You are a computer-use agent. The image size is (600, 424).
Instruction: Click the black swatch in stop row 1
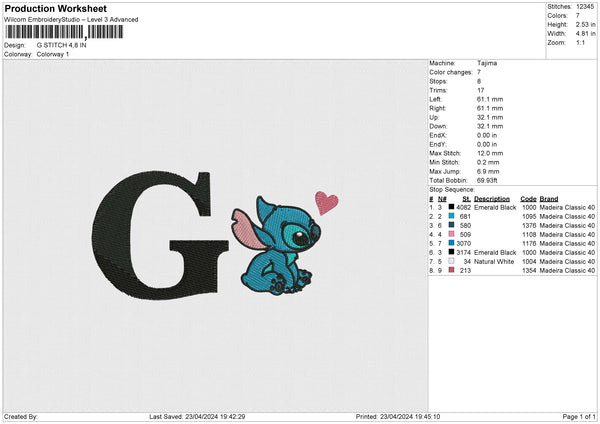[452, 207]
